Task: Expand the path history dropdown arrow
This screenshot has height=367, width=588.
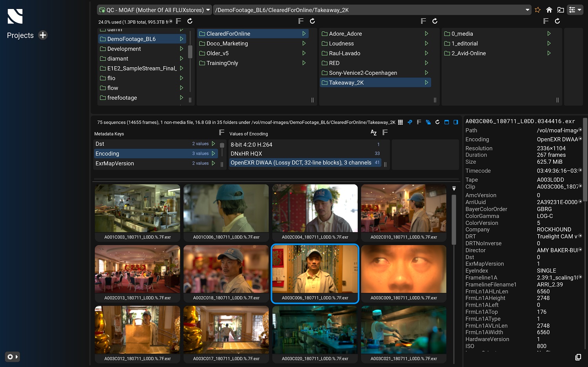Action: point(528,10)
